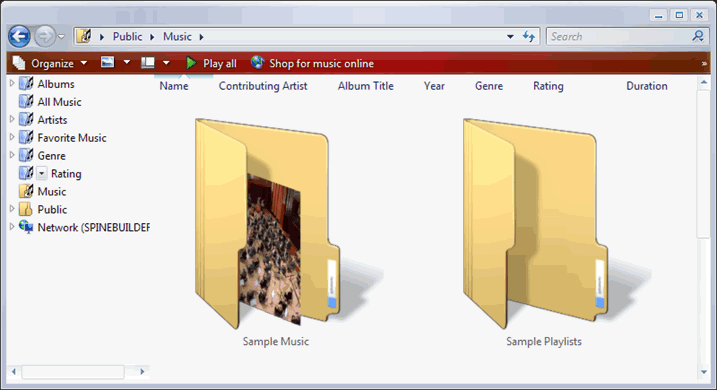Click the Rating search folder icon
717x390 pixels.
26,173
